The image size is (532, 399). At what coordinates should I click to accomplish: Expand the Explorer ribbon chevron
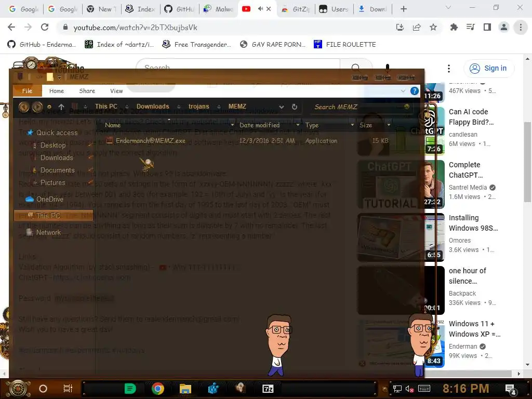click(x=403, y=90)
